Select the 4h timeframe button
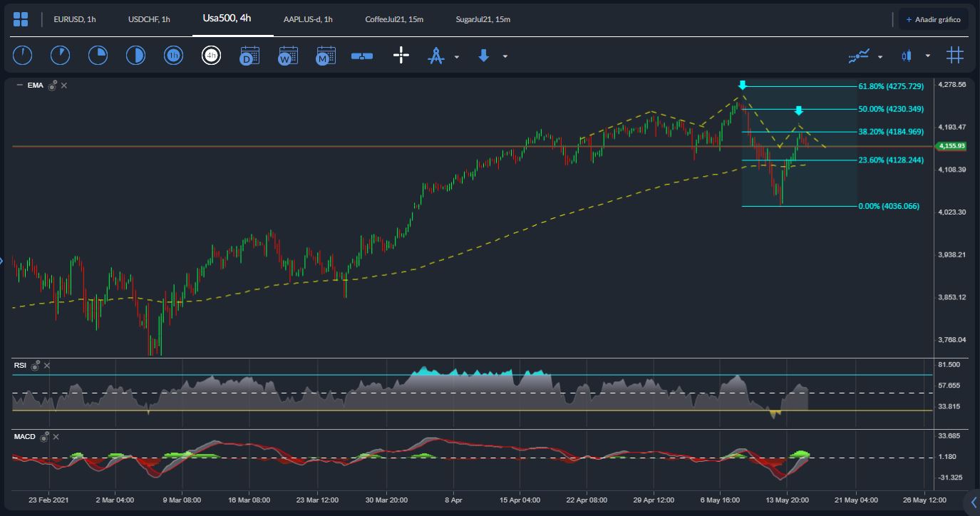Viewport: 980px width, 516px height. coord(211,56)
